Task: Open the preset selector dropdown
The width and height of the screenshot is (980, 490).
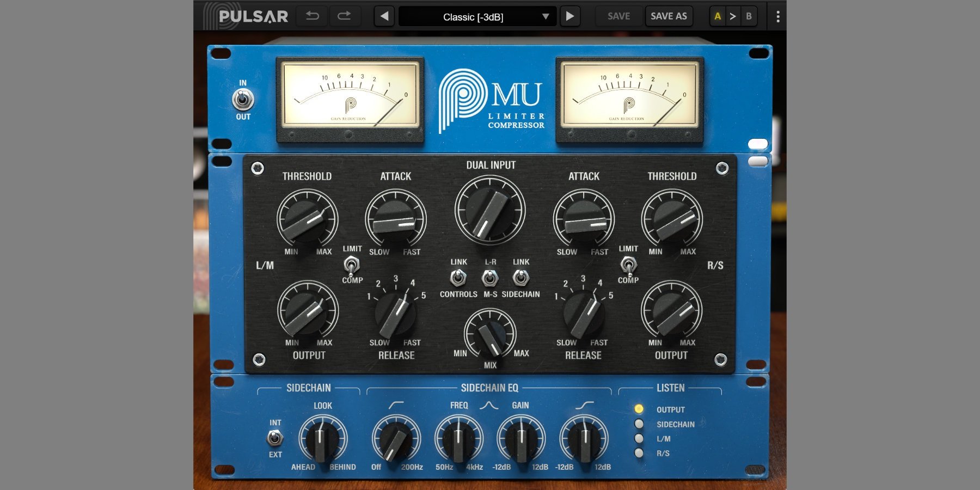Action: (x=475, y=16)
